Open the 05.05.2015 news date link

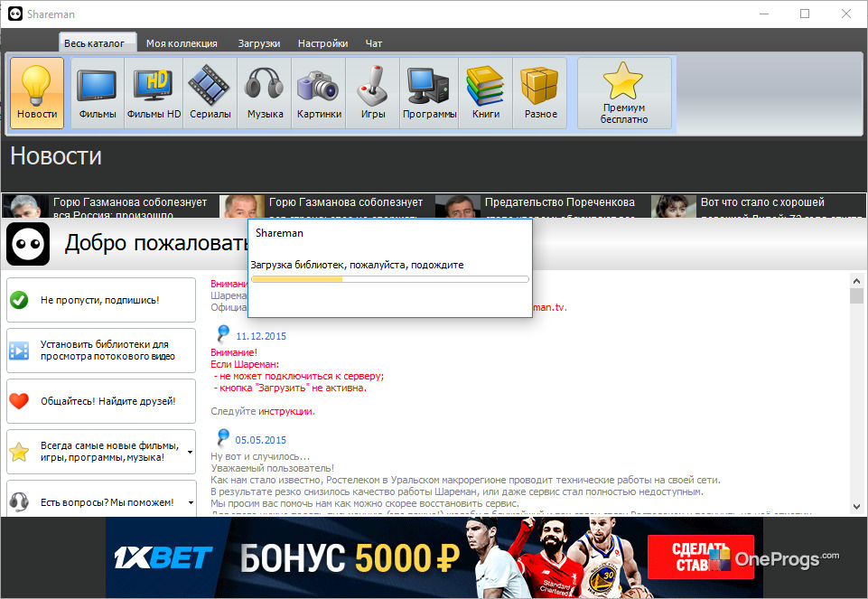(x=261, y=440)
